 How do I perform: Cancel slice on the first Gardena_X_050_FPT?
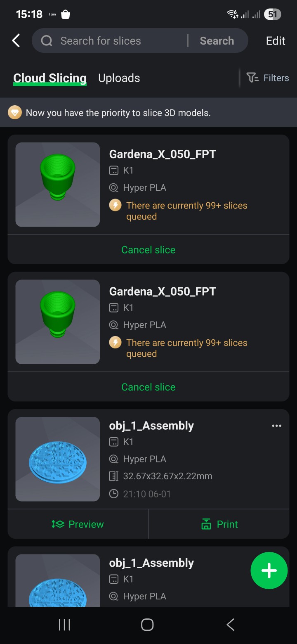[148, 249]
